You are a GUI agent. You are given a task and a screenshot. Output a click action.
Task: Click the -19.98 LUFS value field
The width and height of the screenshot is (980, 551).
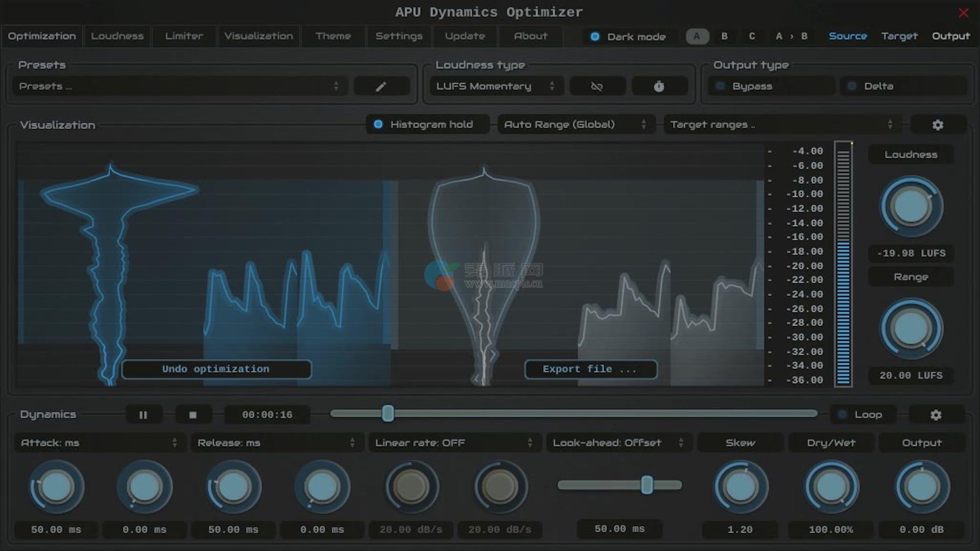point(911,253)
